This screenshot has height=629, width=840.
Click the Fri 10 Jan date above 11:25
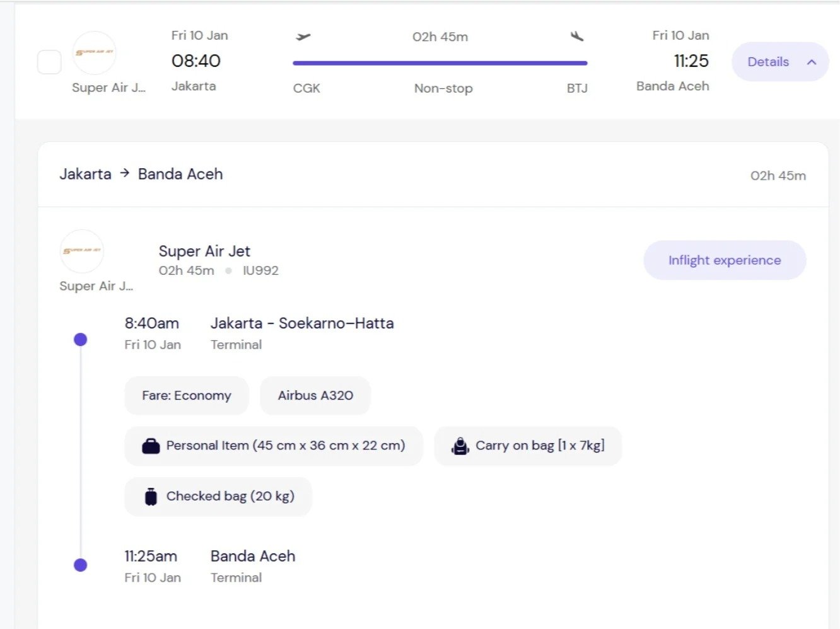point(681,36)
